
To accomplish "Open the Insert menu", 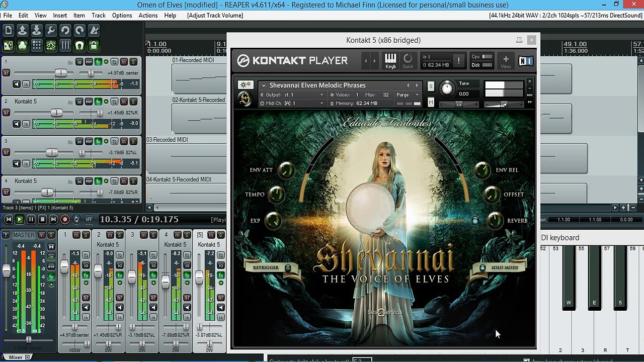I will click(x=60, y=15).
